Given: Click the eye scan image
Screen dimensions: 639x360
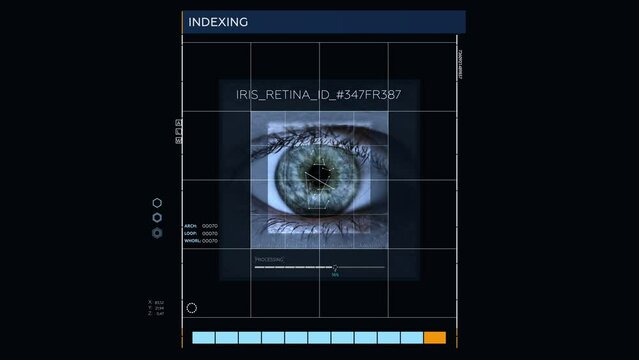Looking at the screenshot, I should click(319, 180).
